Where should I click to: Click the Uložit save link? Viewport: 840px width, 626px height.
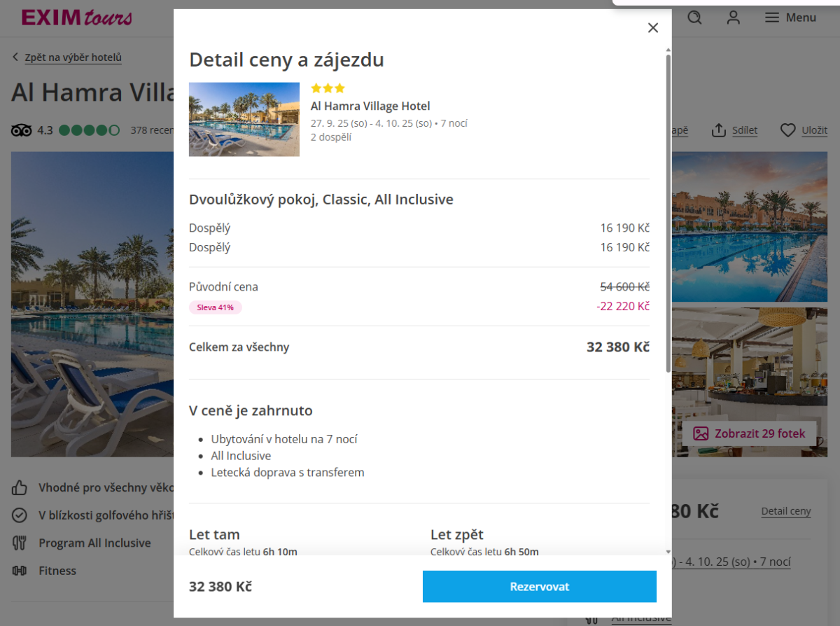click(815, 130)
